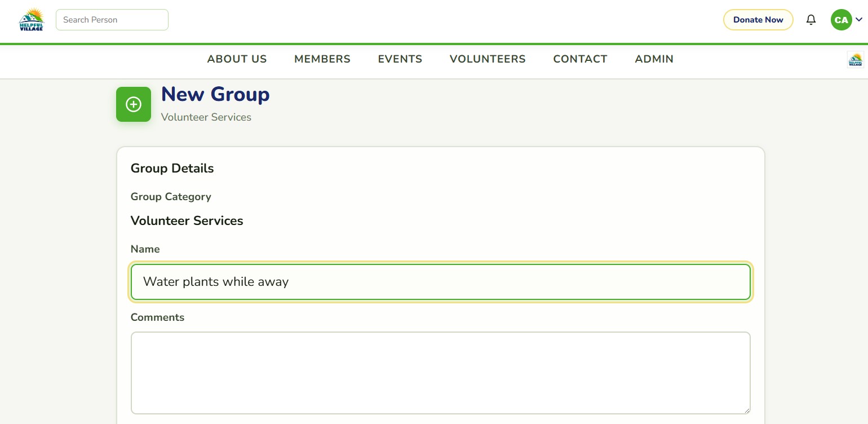Click the Comments field label
Viewport: 868px width, 424px height.
[157, 317]
